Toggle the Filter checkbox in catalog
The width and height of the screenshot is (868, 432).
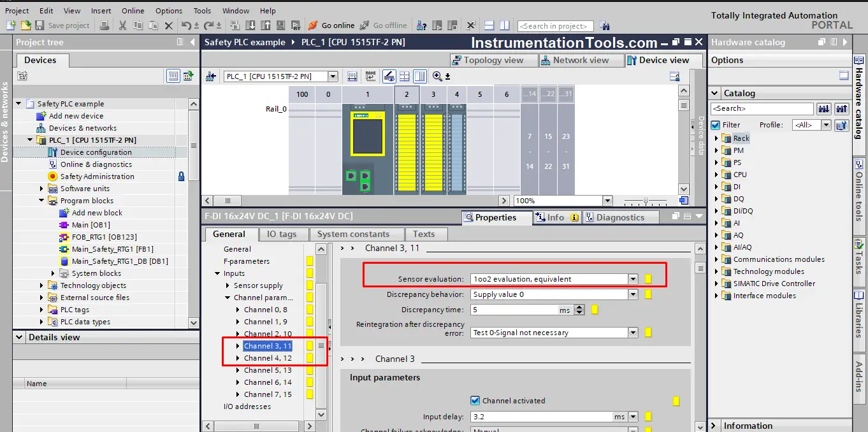tap(716, 125)
